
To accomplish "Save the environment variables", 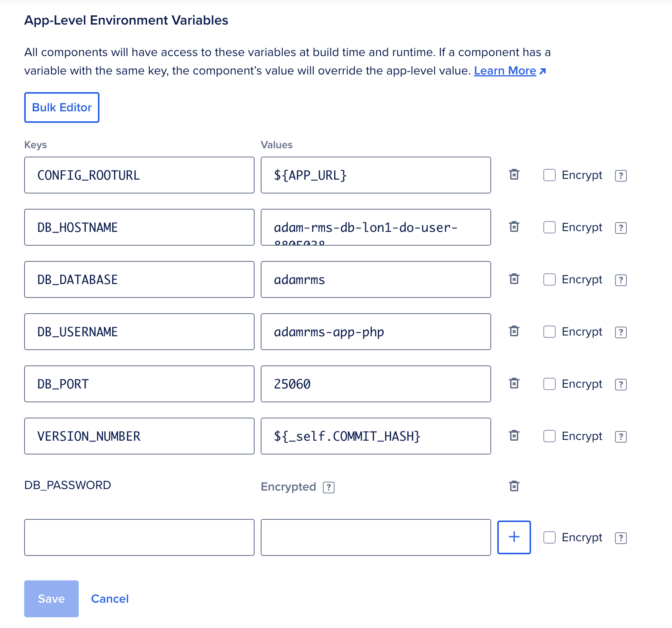I will (x=51, y=598).
